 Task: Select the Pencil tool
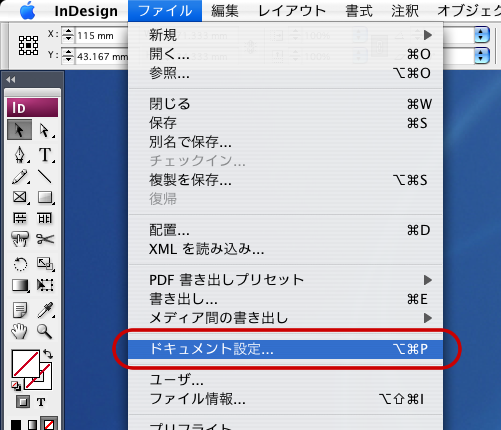(x=20, y=176)
